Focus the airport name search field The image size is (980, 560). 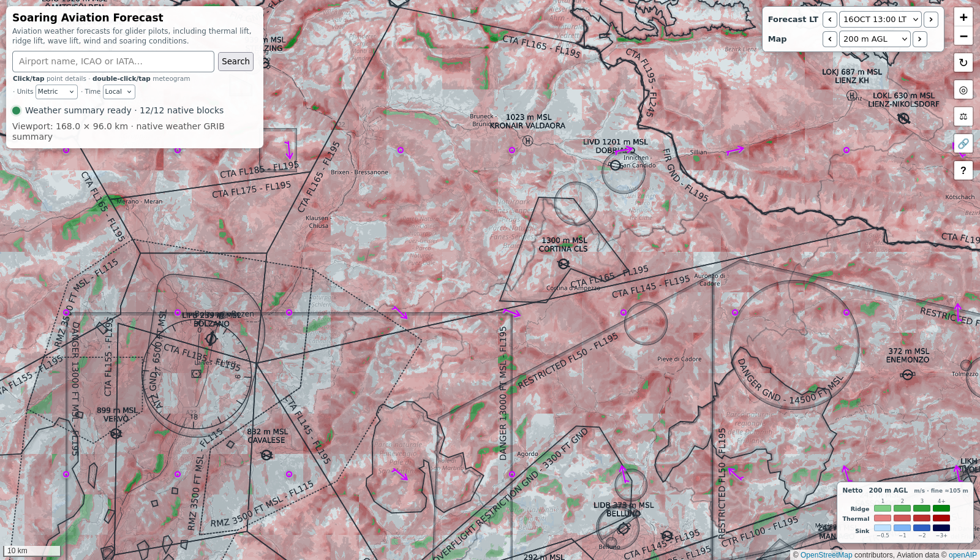point(113,61)
